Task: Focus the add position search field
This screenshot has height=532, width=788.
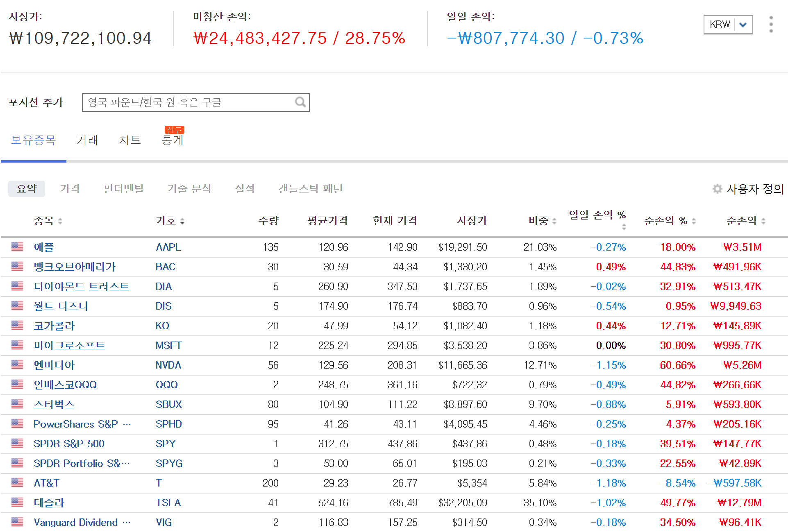Action: tap(195, 102)
